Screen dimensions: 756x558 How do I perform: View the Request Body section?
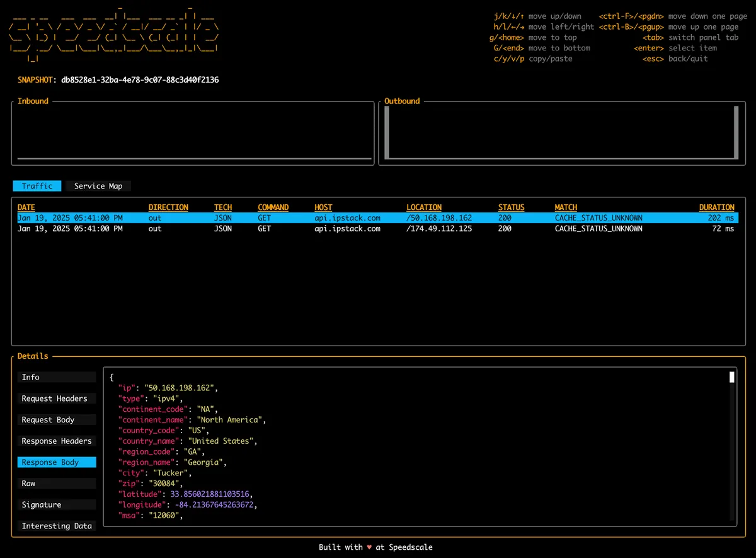(x=57, y=419)
